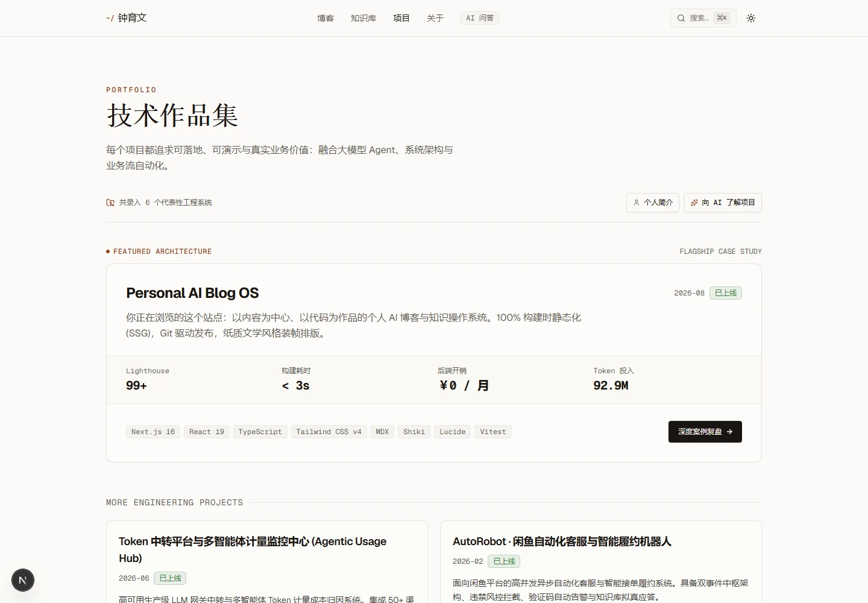Click the 钟育文 site logo link

click(x=127, y=18)
